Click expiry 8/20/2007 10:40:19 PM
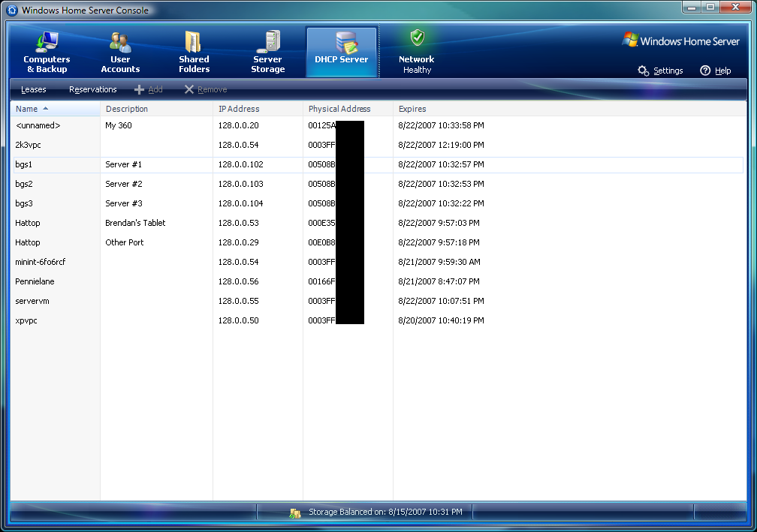 [441, 320]
